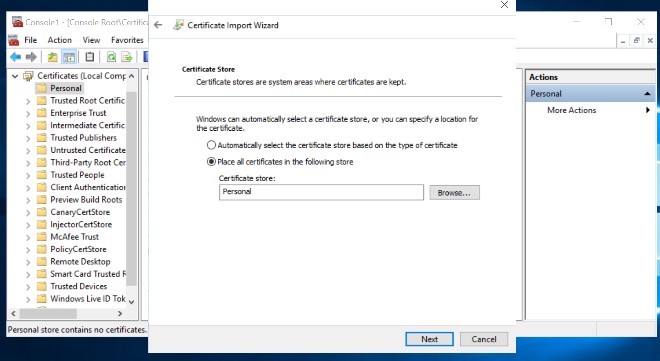Click the wizard back arrow
Viewport: 660px width, 361px height.
[158, 25]
